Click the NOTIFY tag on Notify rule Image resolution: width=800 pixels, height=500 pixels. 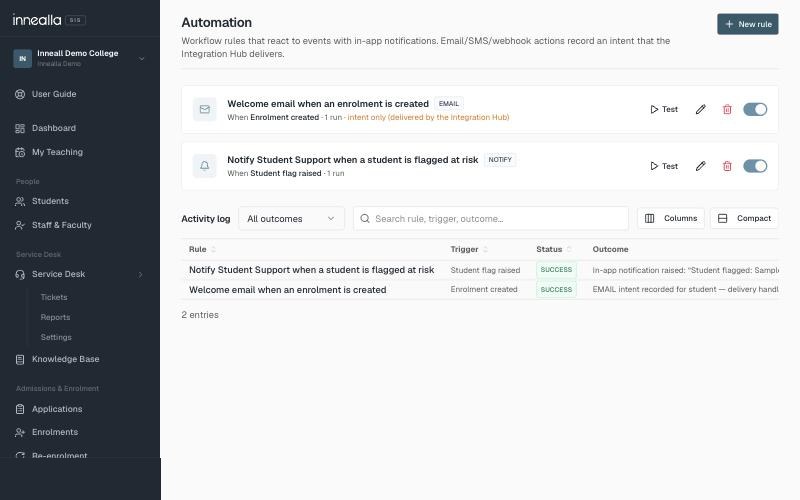coord(500,160)
